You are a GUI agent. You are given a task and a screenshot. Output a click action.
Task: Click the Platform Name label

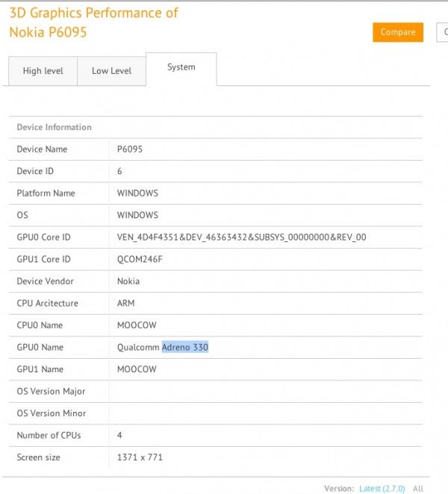click(x=46, y=193)
